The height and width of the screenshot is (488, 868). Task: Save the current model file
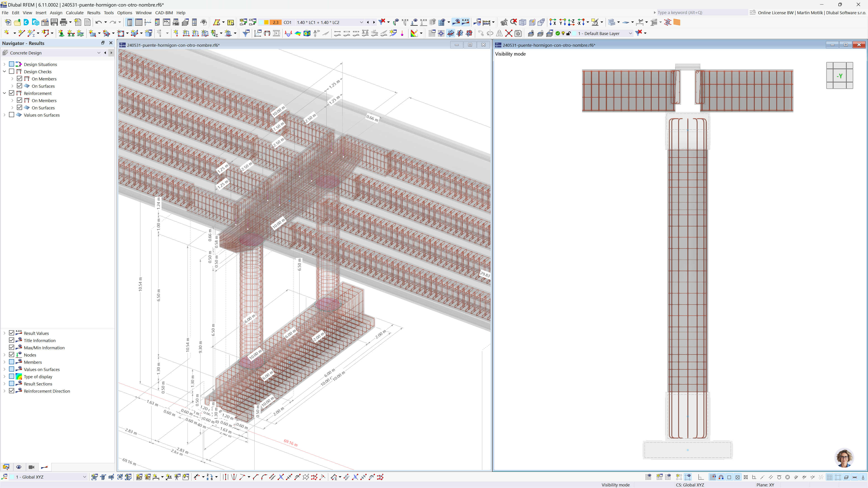54,22
